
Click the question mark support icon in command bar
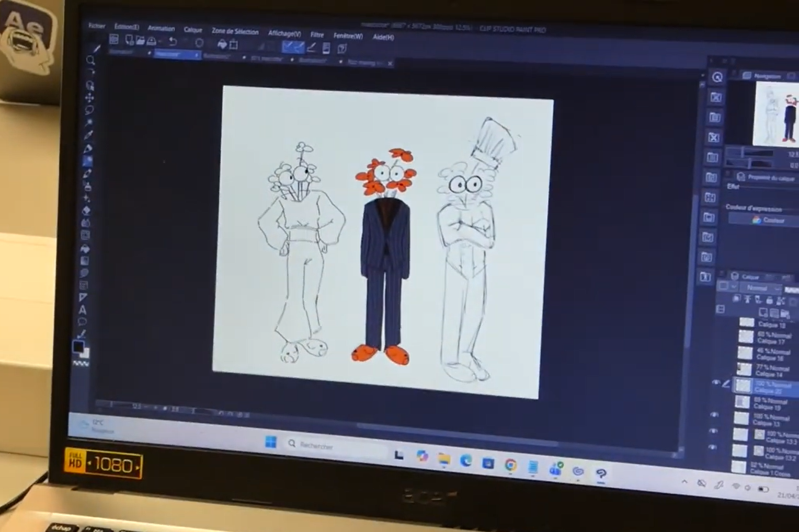pyautogui.click(x=342, y=49)
